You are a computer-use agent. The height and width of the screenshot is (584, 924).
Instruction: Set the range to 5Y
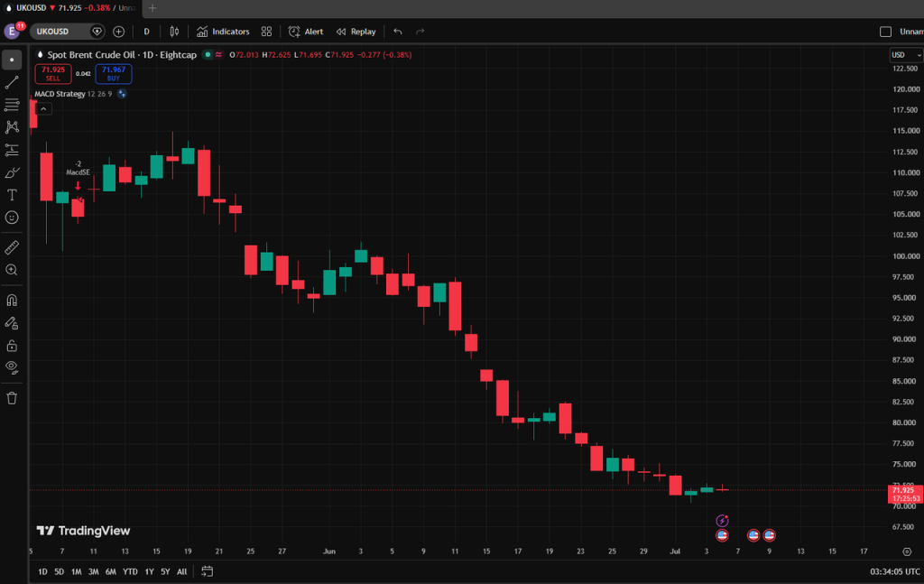click(165, 571)
